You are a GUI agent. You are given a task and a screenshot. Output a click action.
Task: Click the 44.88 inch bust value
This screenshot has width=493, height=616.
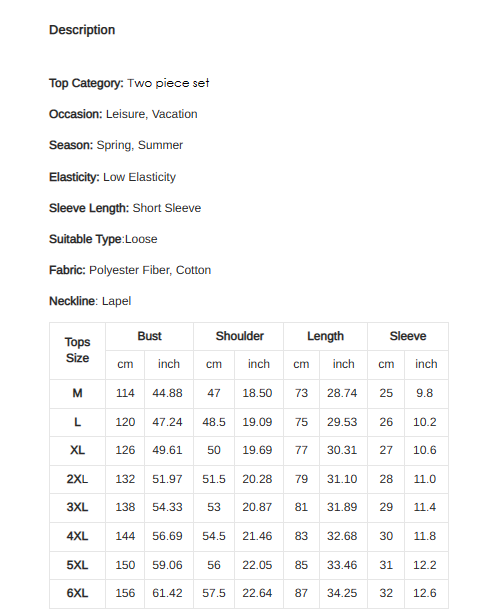167,393
